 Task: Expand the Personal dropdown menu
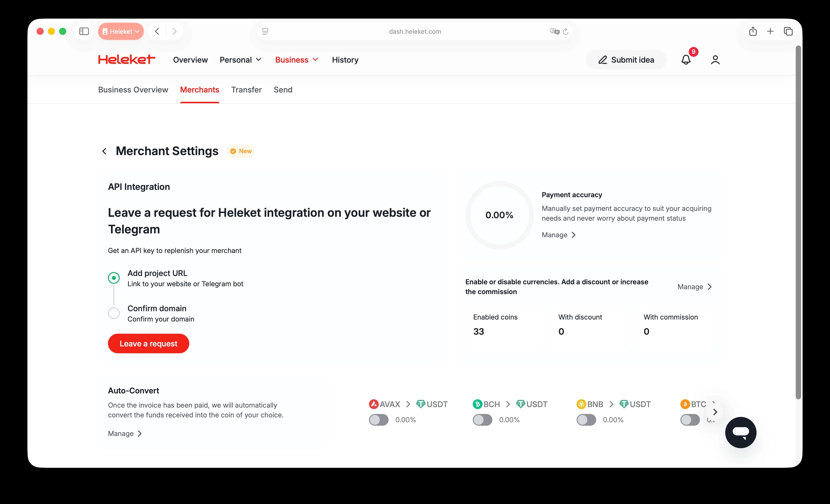[240, 60]
